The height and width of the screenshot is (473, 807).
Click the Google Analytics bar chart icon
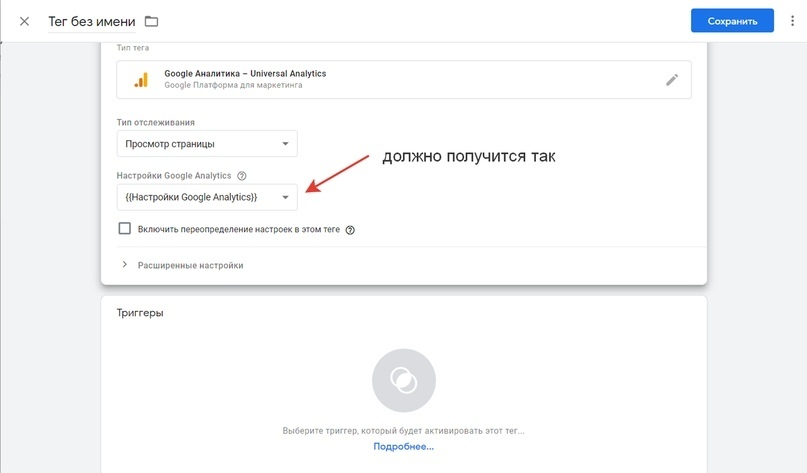click(141, 80)
